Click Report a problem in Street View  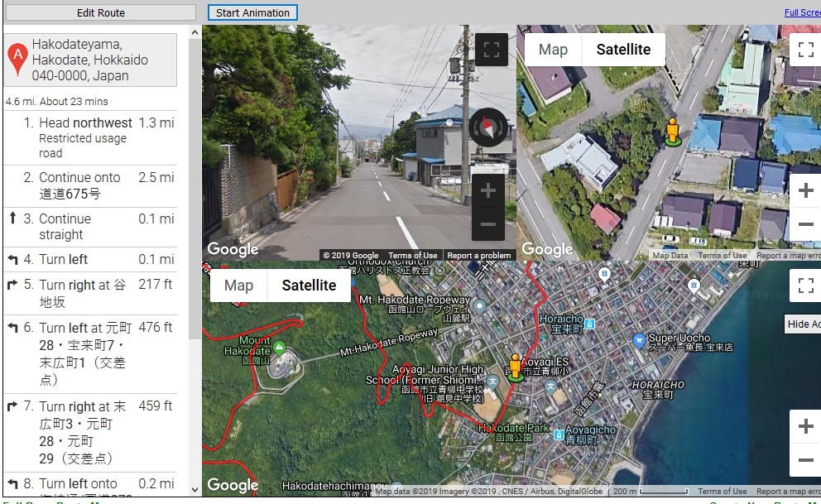[x=478, y=256]
